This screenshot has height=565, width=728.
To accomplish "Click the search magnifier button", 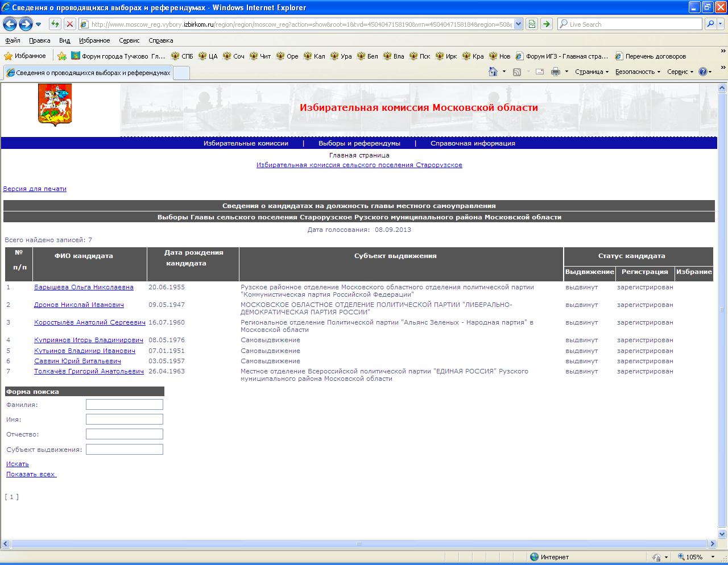I will click(x=710, y=24).
